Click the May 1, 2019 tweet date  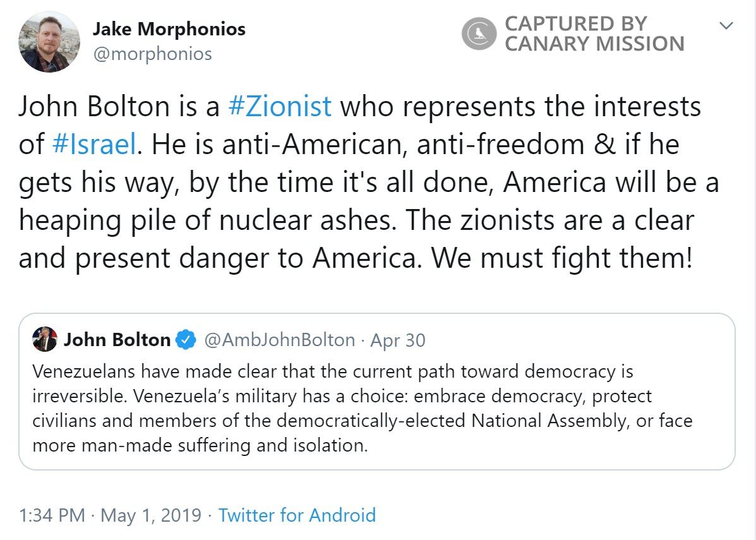coord(151,515)
